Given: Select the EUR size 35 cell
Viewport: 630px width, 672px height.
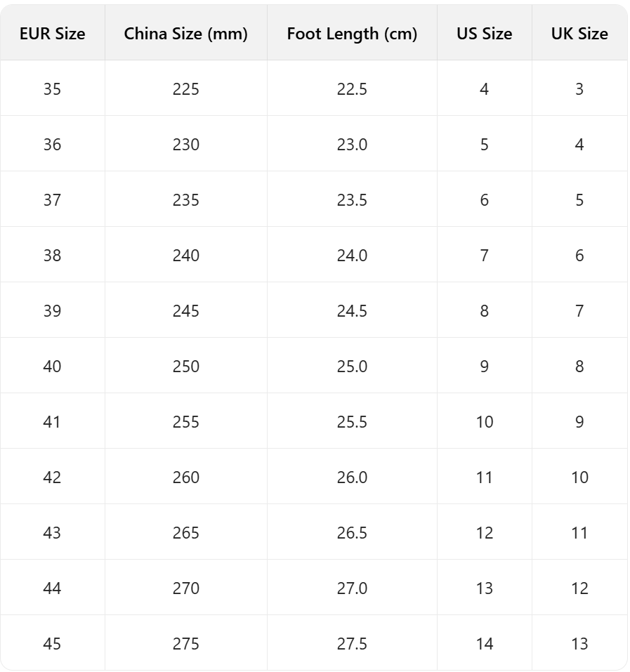Looking at the screenshot, I should 52,89.
